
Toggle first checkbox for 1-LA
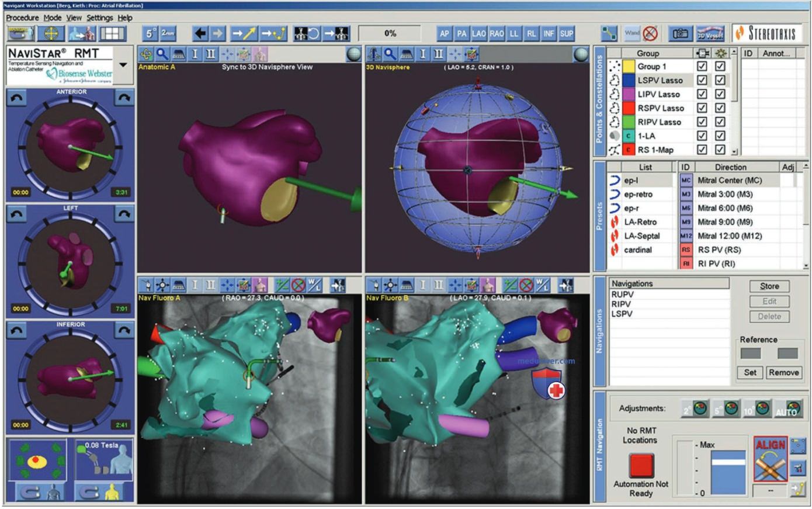click(x=702, y=136)
